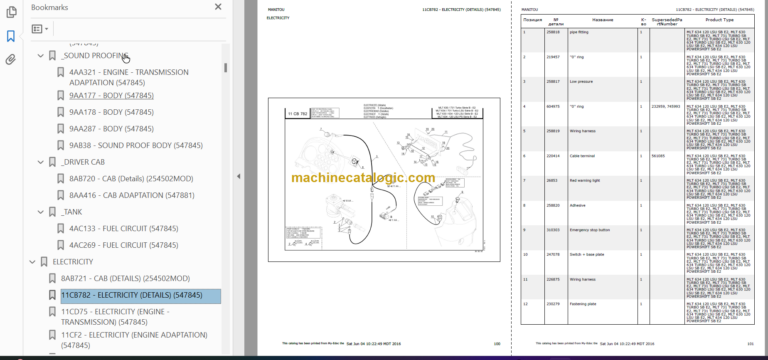Image resolution: width=768 pixels, height=360 pixels.
Task: Open bookmark 9AA178 - BODY (547845)
Action: [x=111, y=112]
